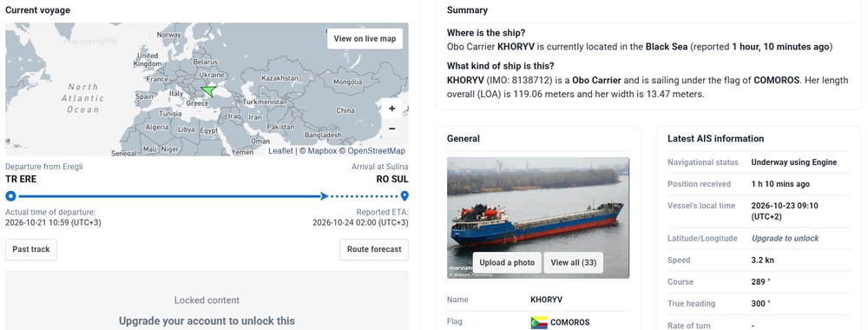Click the RO SUL arrival port code
This screenshot has height=330, width=868.
392,179
